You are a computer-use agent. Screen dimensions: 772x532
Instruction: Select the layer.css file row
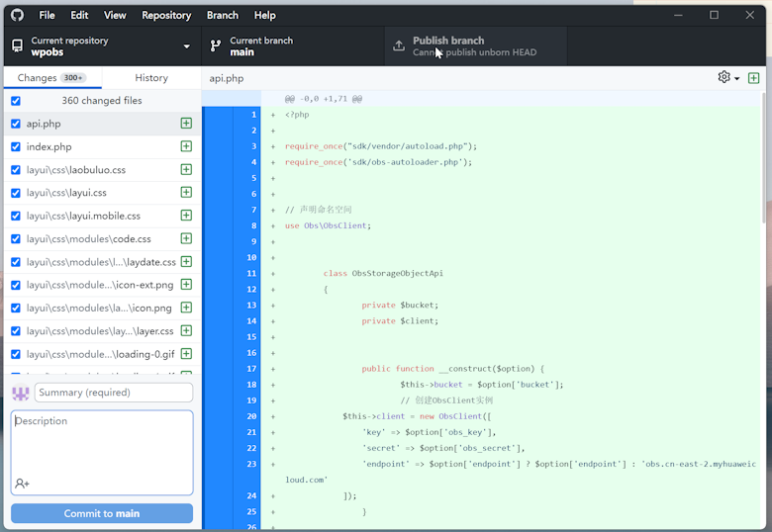click(102, 331)
